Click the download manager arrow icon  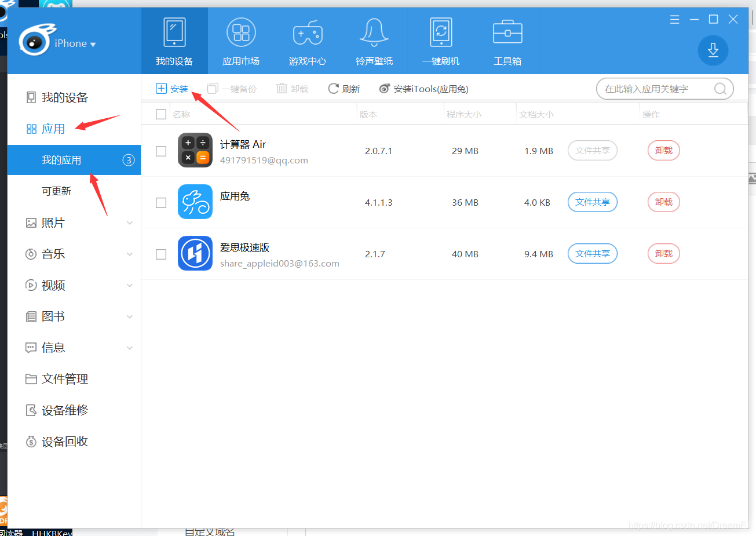point(713,50)
